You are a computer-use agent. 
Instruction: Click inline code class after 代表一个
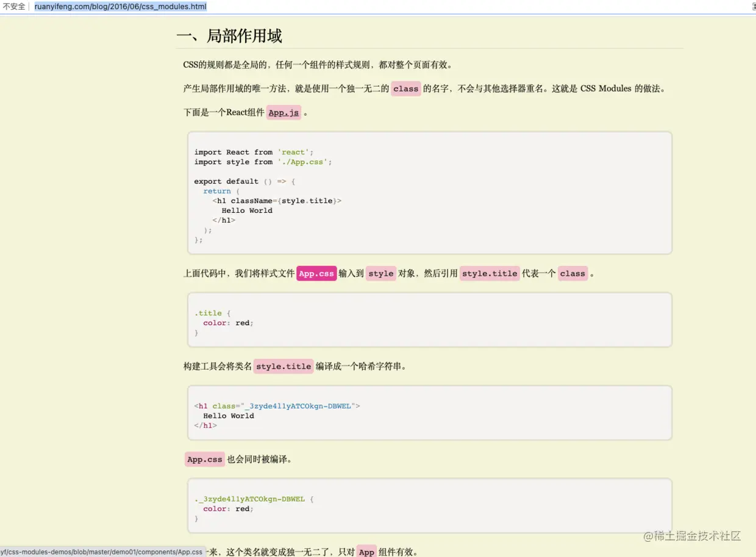[x=572, y=274]
